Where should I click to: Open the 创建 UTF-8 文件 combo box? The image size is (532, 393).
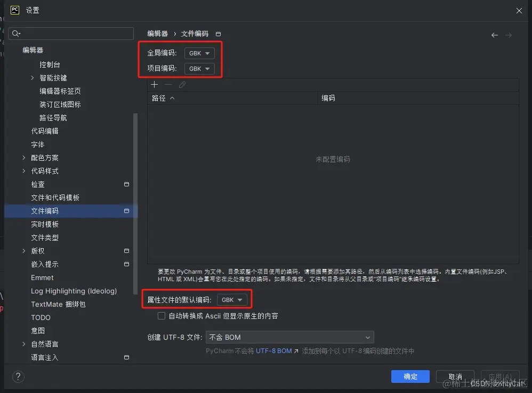click(289, 337)
